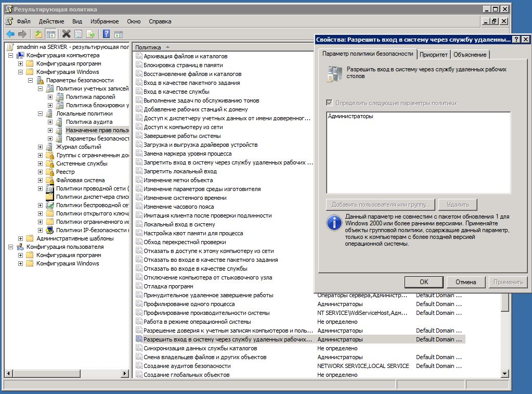
Task: Click the delete X toolbar icon
Action: click(x=67, y=34)
